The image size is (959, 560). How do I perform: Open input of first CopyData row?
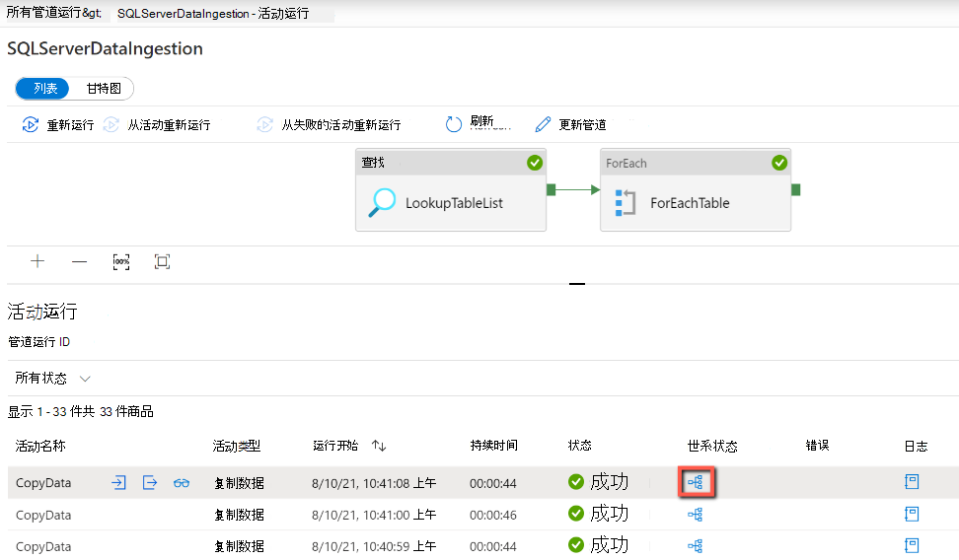click(x=118, y=483)
